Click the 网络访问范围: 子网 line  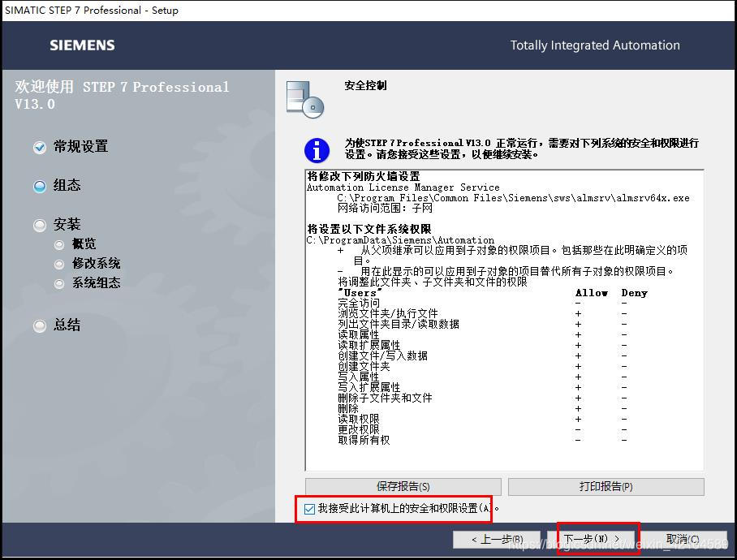(385, 208)
